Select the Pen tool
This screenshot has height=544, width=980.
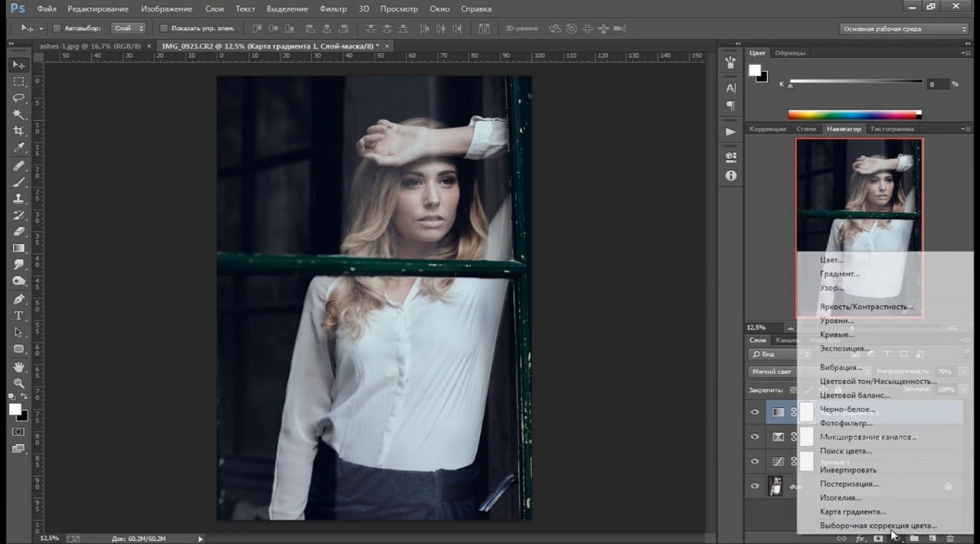[19, 299]
